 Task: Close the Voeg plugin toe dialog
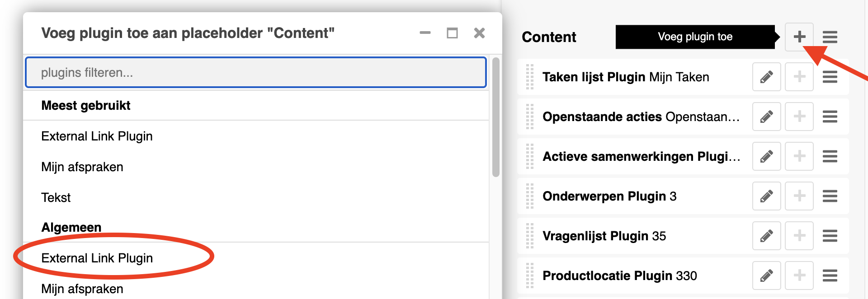coord(479,33)
